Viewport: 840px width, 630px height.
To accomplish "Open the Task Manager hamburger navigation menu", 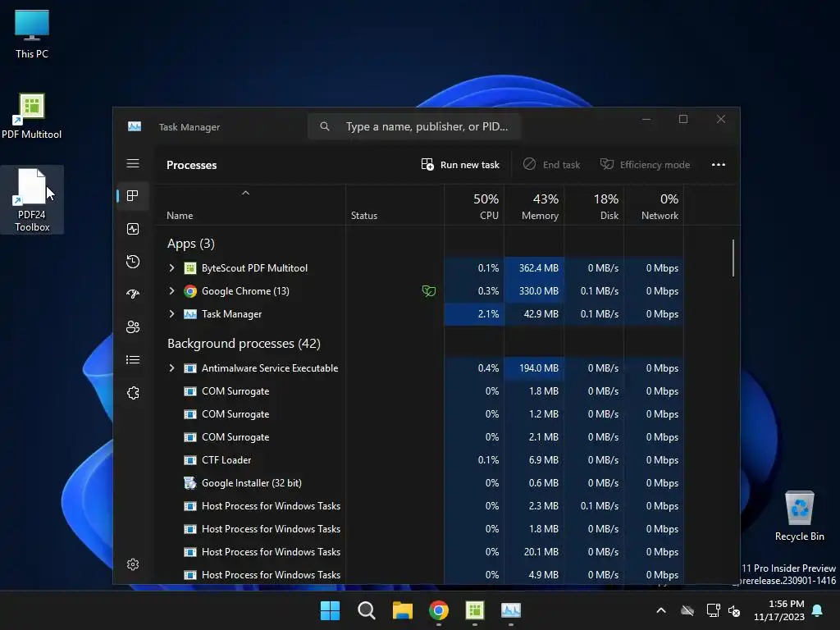I will pyautogui.click(x=133, y=163).
